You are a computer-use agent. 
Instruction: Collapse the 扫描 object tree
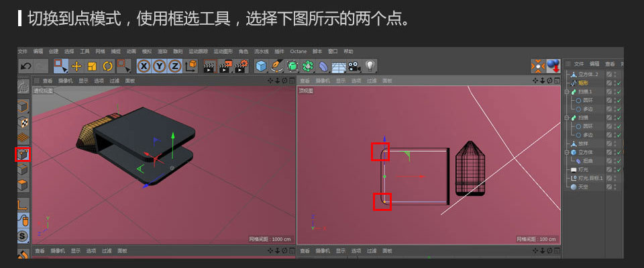pyautogui.click(x=568, y=118)
